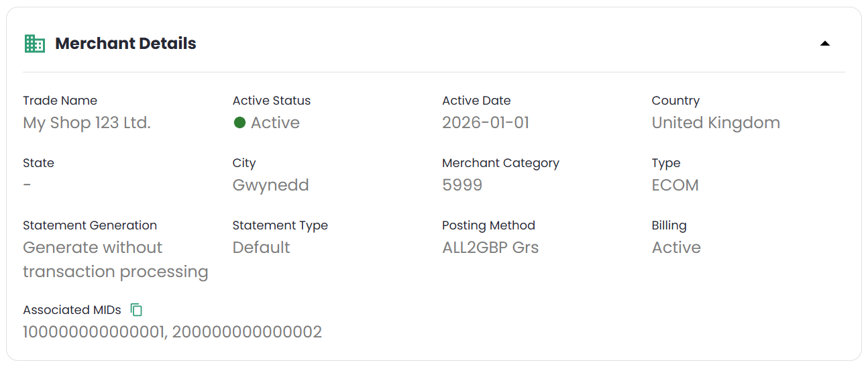Click the associated MID numbers list
The image size is (868, 367).
(x=172, y=332)
